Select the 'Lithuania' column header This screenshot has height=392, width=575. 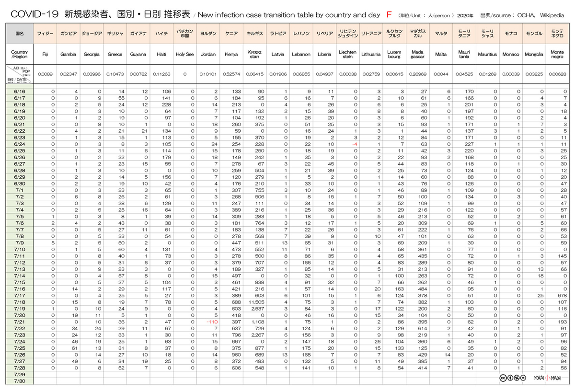(x=371, y=54)
